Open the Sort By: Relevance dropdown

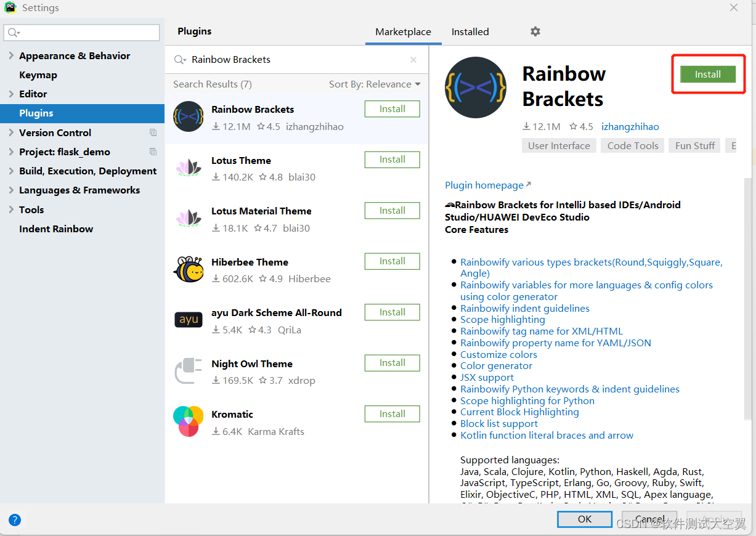[375, 84]
